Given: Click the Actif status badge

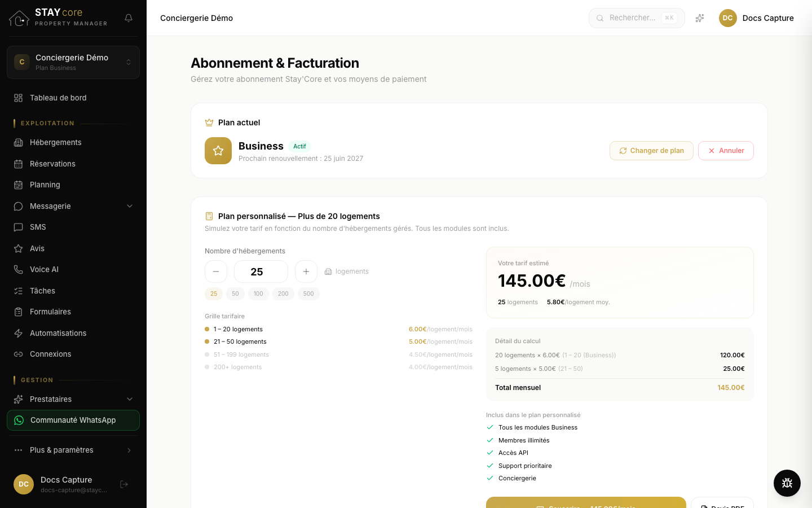Looking at the screenshot, I should click(x=299, y=146).
